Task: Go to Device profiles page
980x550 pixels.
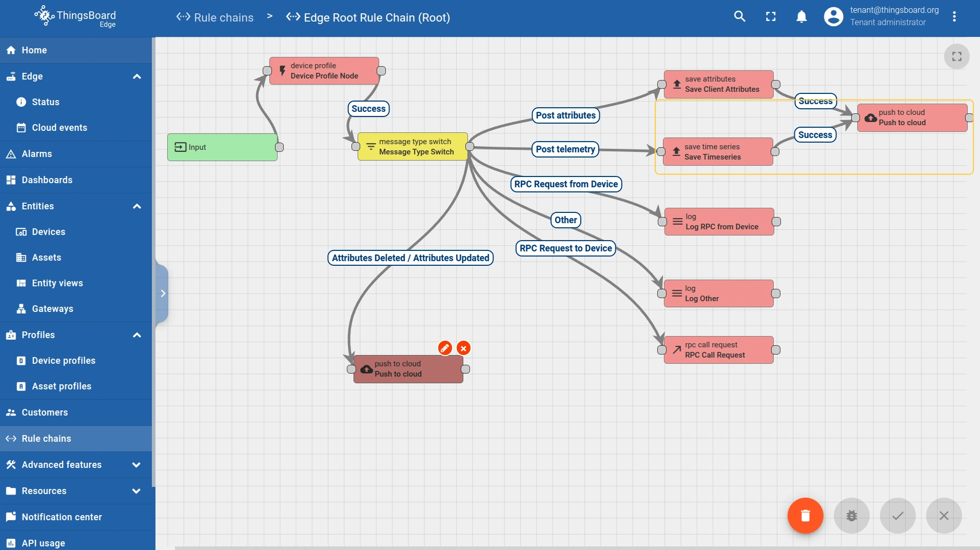Action: (64, 361)
